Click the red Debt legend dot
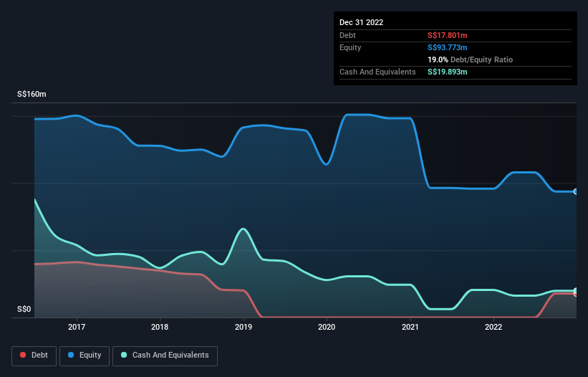Viewport: 588px width, 377px height. (23, 355)
